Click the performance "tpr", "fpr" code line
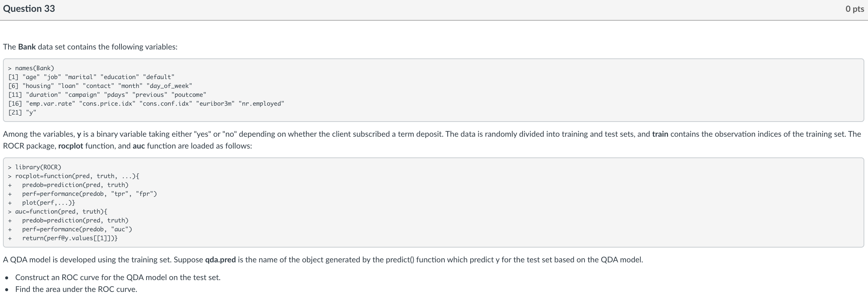The width and height of the screenshot is (868, 303). tap(89, 194)
